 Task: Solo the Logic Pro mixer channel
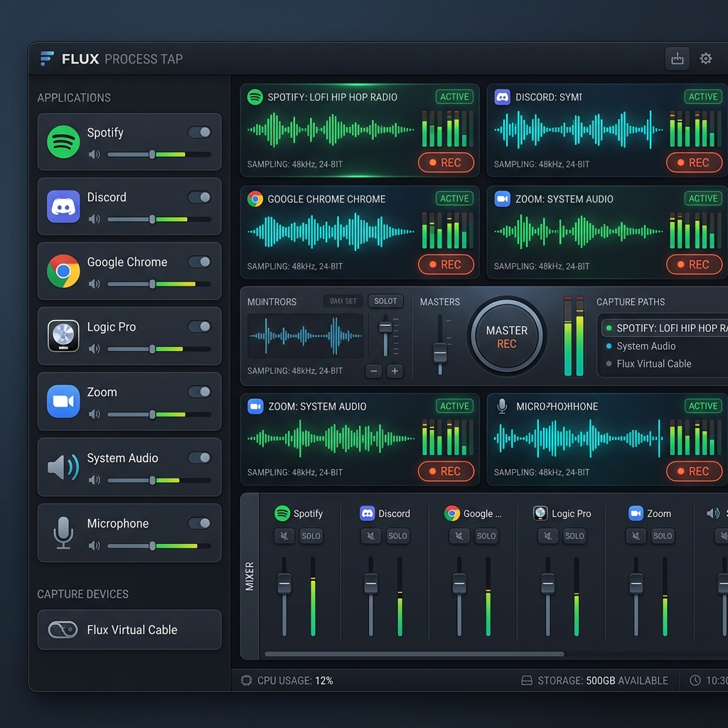pyautogui.click(x=574, y=536)
